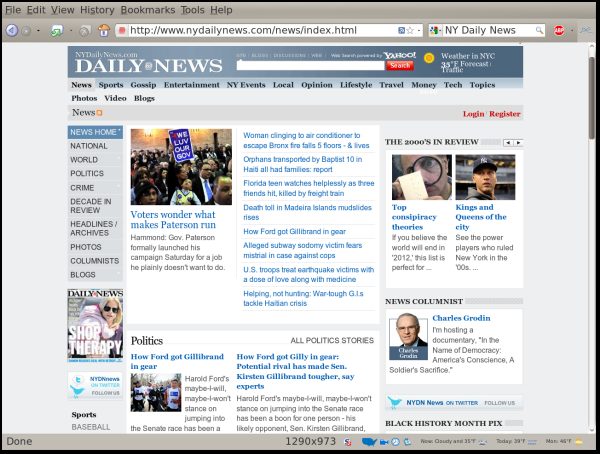Open the back history dropdown arrow
This screenshot has width=600, height=454.
(38, 31)
